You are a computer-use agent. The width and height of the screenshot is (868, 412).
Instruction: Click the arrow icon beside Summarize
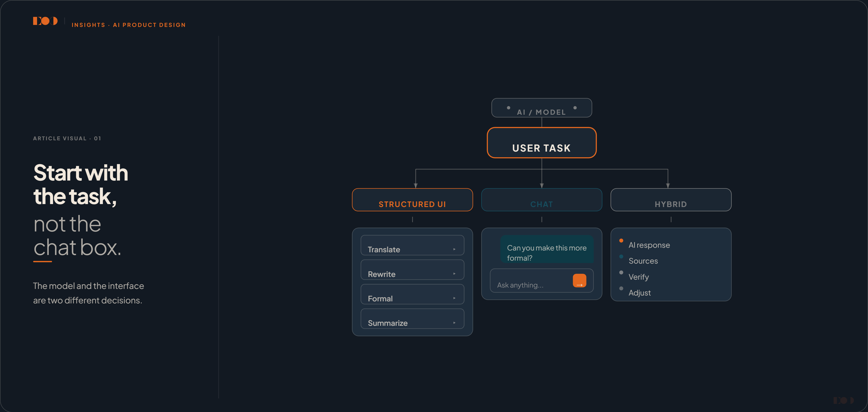pos(454,323)
